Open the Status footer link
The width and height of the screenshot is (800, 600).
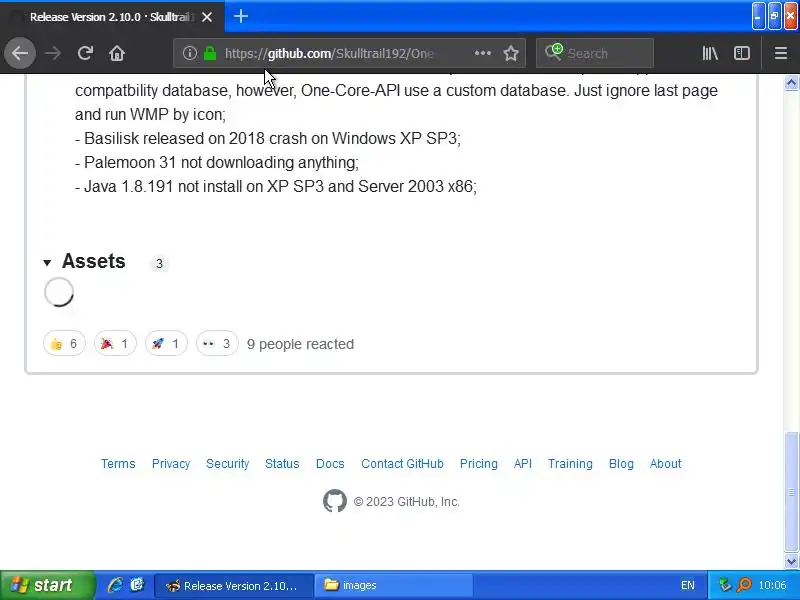point(282,463)
